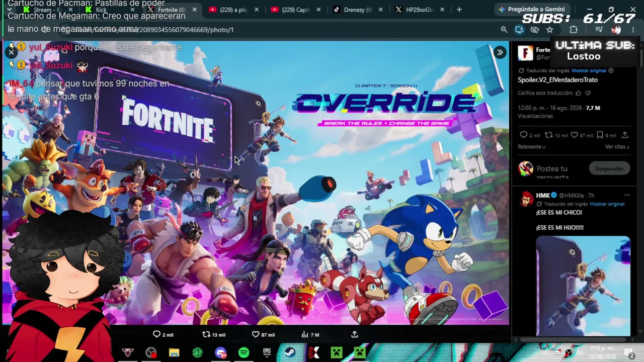Viewport: 644px width, 362px height.
Task: Click the reply bubble icon in the side panel
Action: pyautogui.click(x=523, y=135)
